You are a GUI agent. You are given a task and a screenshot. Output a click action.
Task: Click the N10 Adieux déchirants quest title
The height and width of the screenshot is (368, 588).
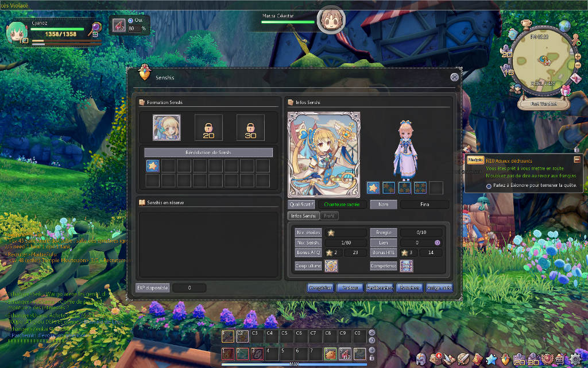pos(509,161)
